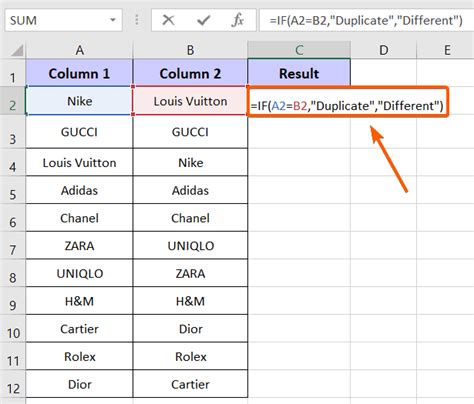
Task: Click the formula bar options dots handle
Action: point(137,20)
